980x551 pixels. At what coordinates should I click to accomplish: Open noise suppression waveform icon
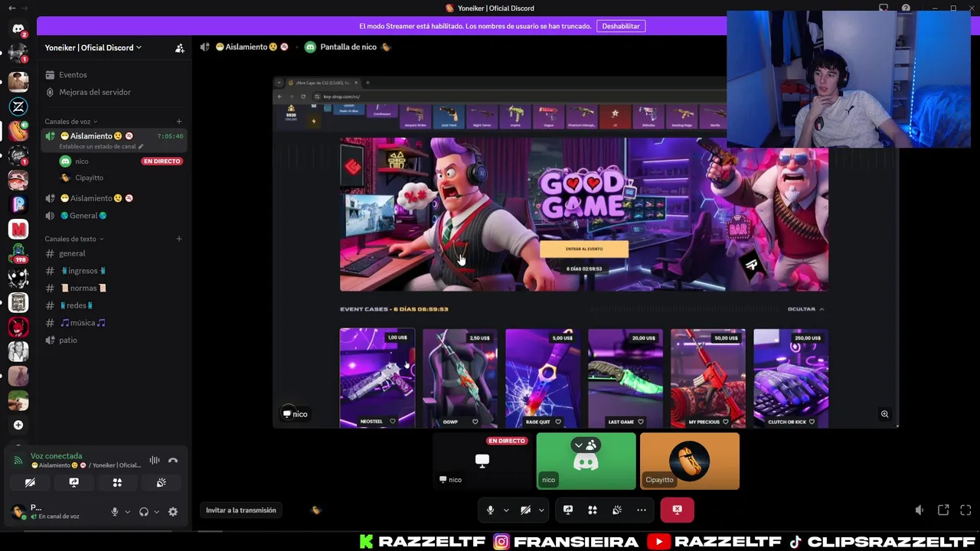155,461
